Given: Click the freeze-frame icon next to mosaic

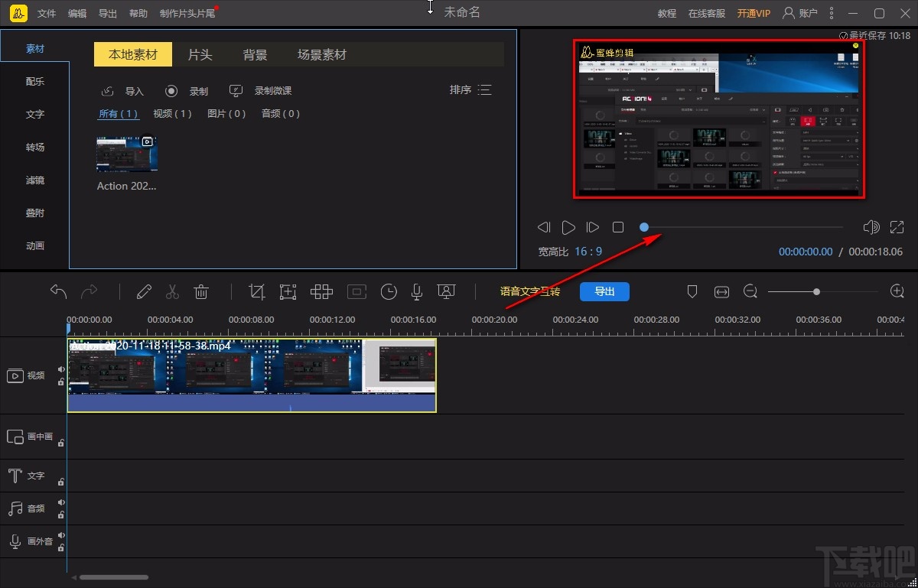Looking at the screenshot, I should pos(356,291).
